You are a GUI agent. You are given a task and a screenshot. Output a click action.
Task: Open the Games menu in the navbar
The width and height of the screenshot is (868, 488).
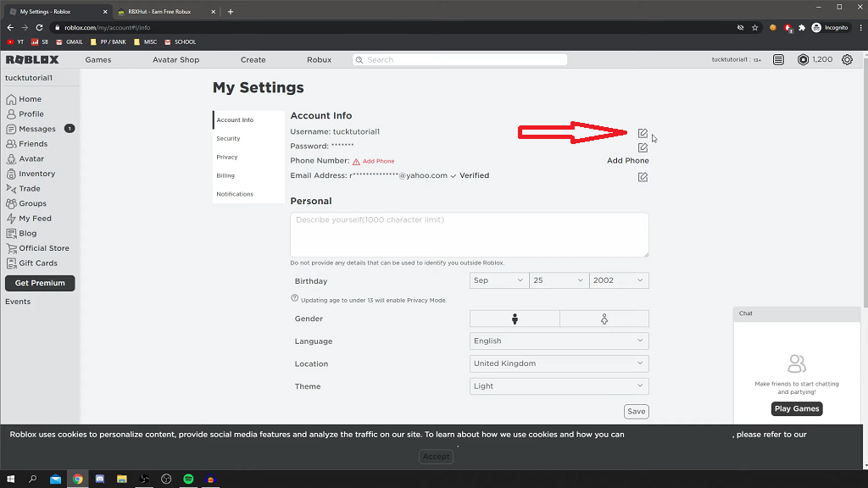98,60
